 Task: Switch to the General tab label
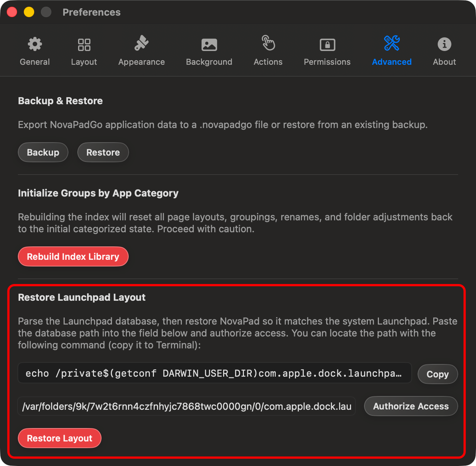[x=35, y=62]
